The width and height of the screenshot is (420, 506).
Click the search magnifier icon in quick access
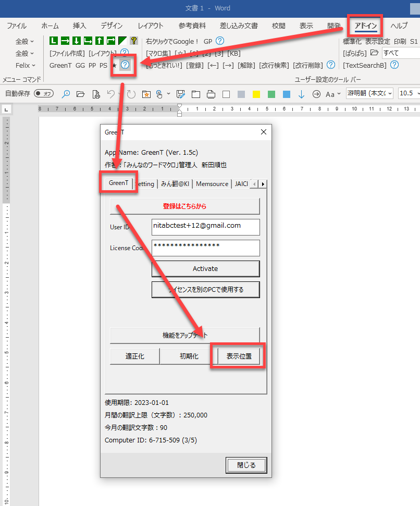click(x=66, y=94)
